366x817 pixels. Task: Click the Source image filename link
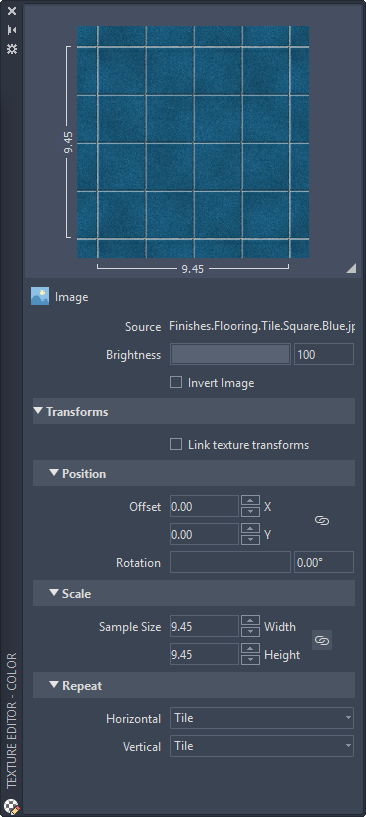pos(262,327)
